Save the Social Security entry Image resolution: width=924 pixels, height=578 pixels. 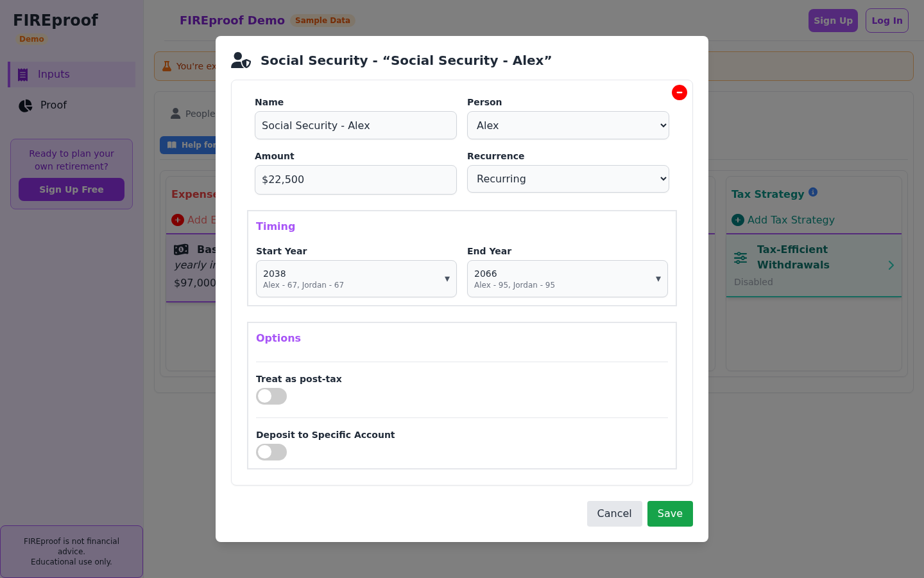point(670,514)
